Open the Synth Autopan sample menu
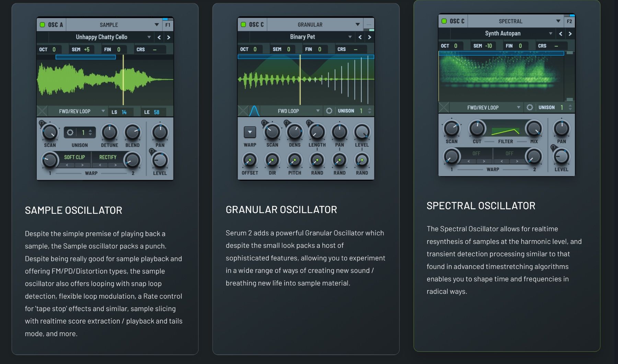The image size is (618, 364). pos(503,33)
